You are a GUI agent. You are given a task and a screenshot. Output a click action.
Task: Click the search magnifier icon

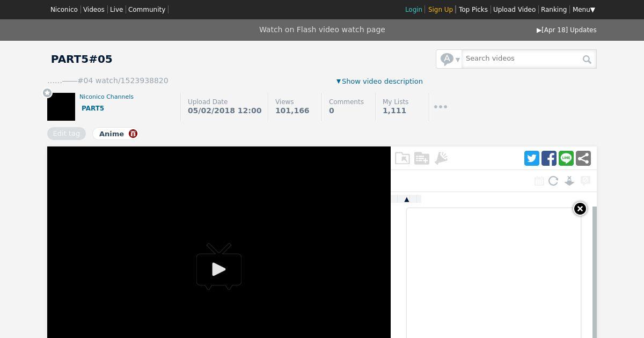587,60
